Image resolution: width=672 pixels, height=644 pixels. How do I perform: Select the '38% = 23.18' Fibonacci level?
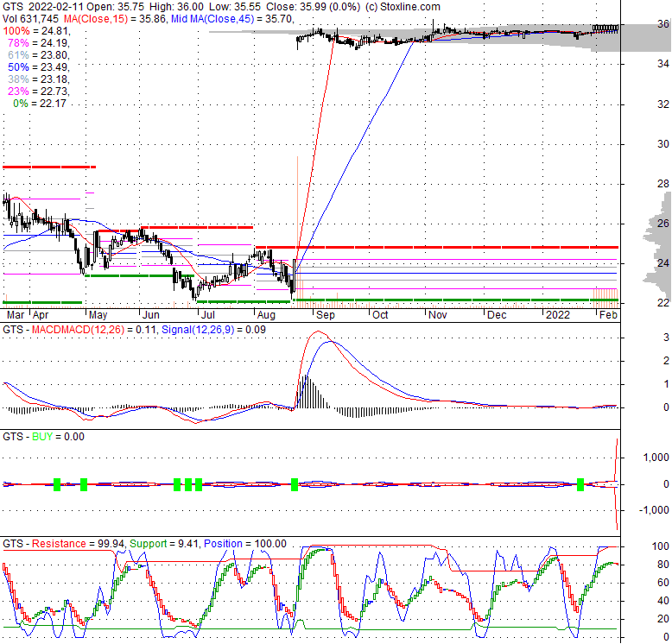pyautogui.click(x=39, y=79)
